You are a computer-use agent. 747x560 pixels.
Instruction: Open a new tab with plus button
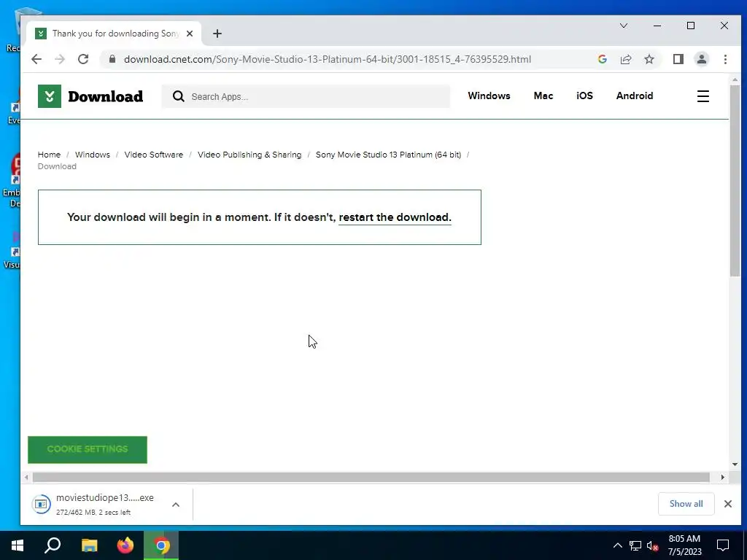217,34
